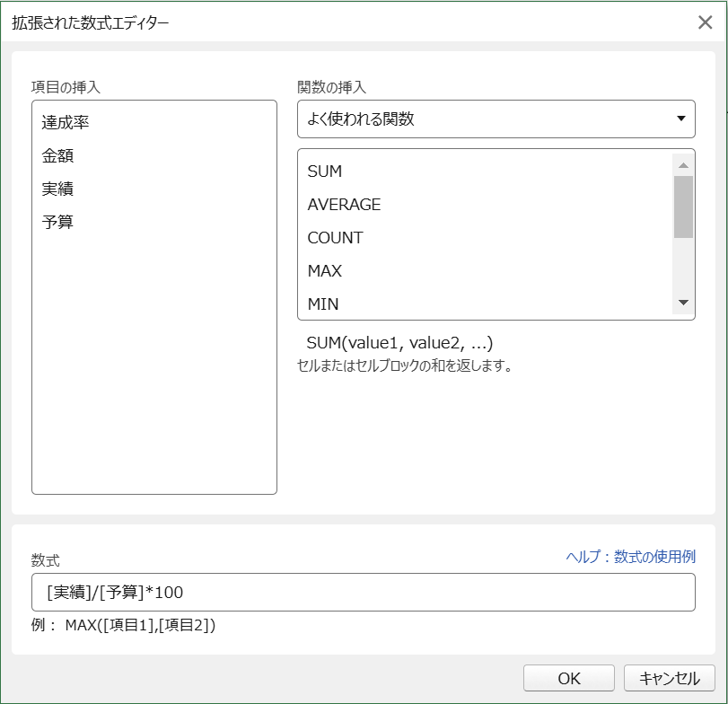Click the function list scroll up arrow
728x704 pixels.
683,165
